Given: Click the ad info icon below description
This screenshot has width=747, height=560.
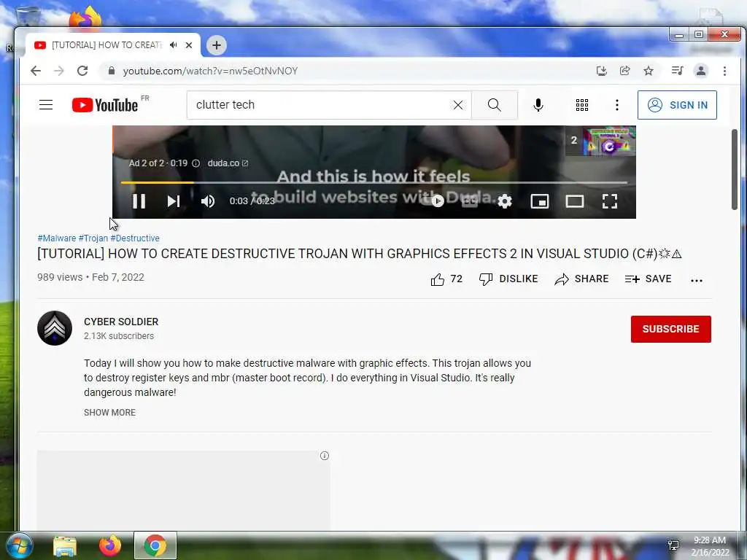Looking at the screenshot, I should (x=325, y=456).
